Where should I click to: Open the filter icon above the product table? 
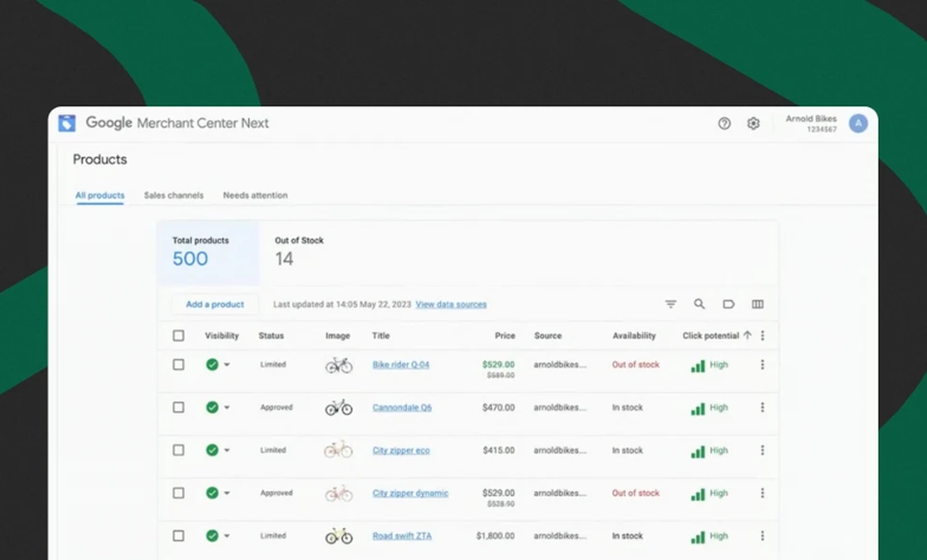pos(670,304)
